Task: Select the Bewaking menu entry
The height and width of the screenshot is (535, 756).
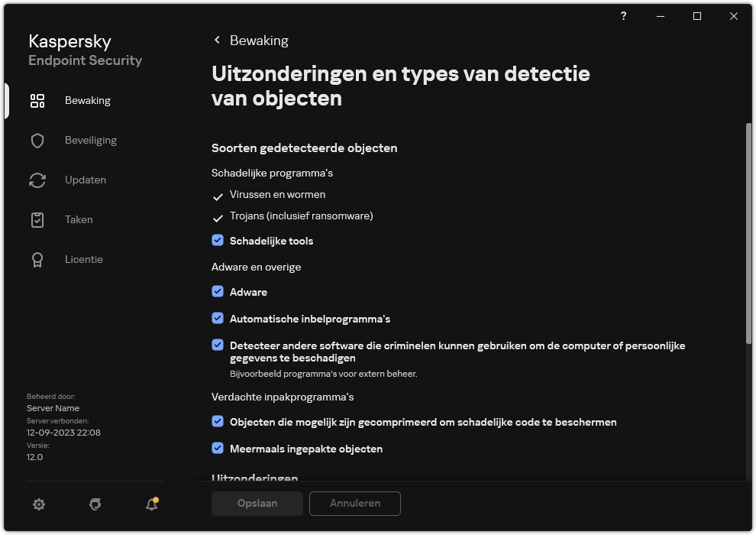Action: pos(88,100)
